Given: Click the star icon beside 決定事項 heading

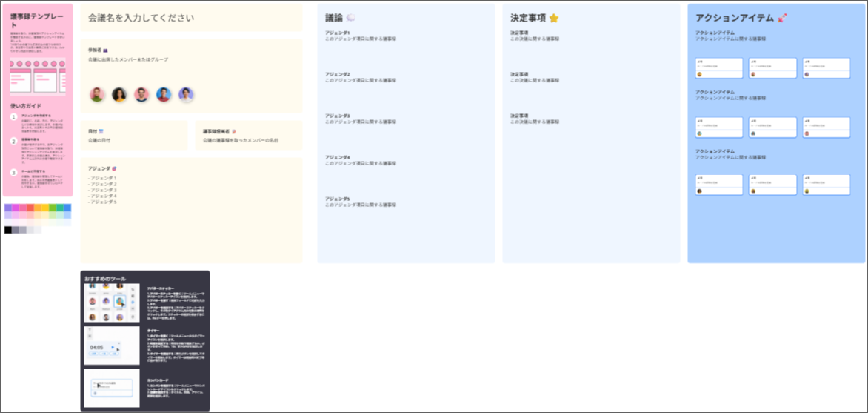Looking at the screenshot, I should tap(553, 18).
